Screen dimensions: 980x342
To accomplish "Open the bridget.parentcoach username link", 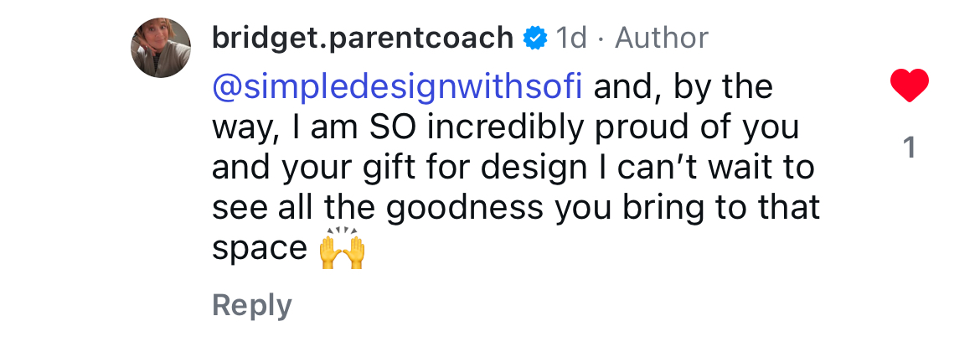I will click(362, 38).
